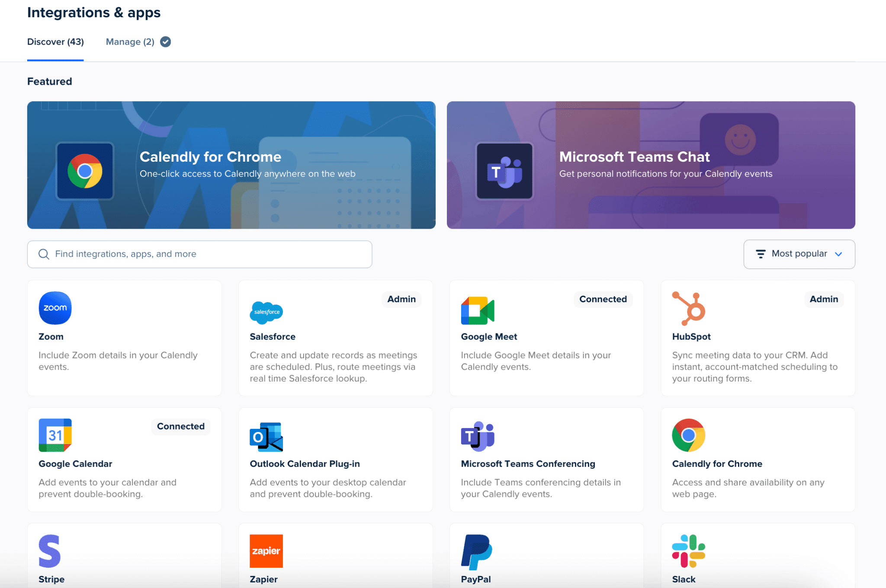This screenshot has height=588, width=886.
Task: Click the PayPal logo
Action: [x=476, y=552]
